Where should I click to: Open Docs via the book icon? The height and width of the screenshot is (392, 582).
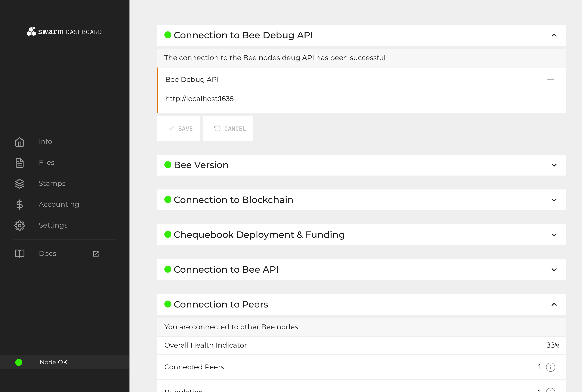(20, 253)
